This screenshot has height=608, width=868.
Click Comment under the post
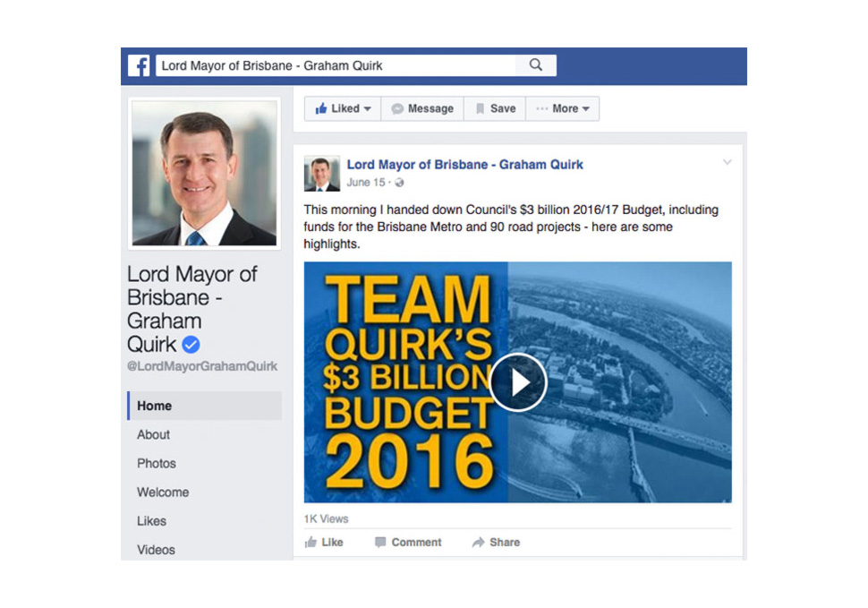pyautogui.click(x=408, y=542)
